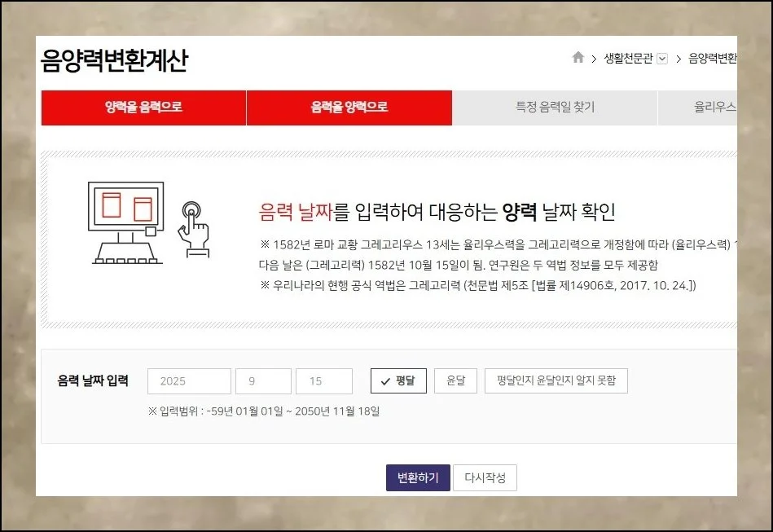
Task: Open the 특정 음력일 찾기 tab
Action: 553,107
